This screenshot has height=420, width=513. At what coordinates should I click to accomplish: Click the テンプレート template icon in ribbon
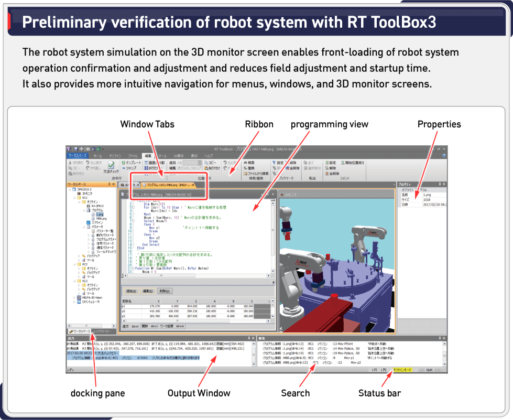(x=123, y=163)
